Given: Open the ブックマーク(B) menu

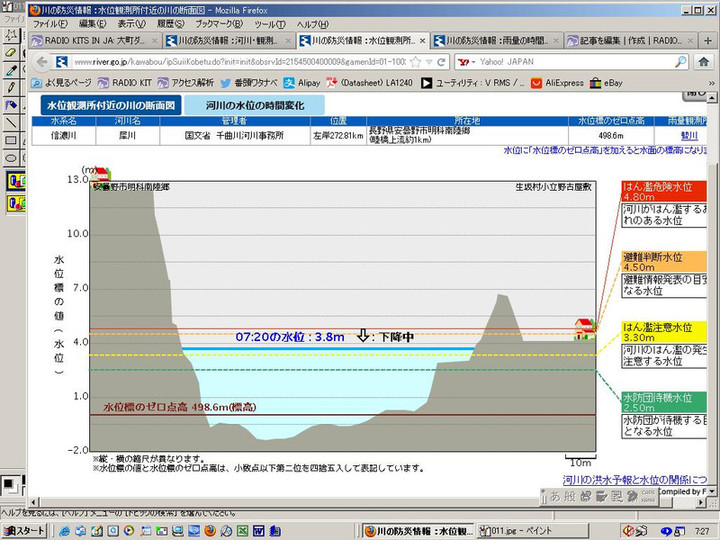Looking at the screenshot, I should click(x=220, y=23).
